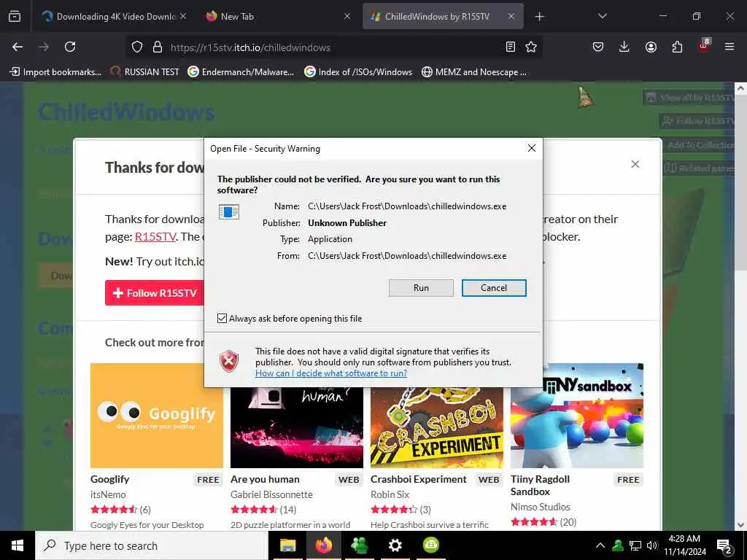Open author itsNemo link
The height and width of the screenshot is (560, 747).
108,494
